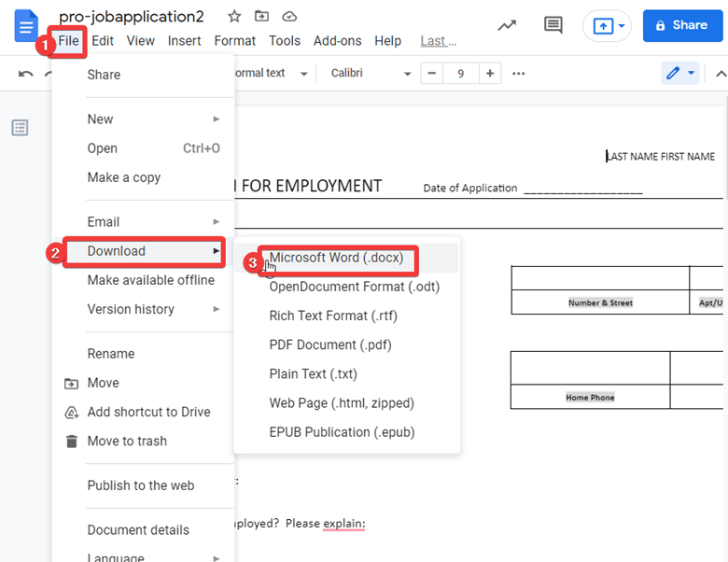Open the Add-ons menu

337,41
